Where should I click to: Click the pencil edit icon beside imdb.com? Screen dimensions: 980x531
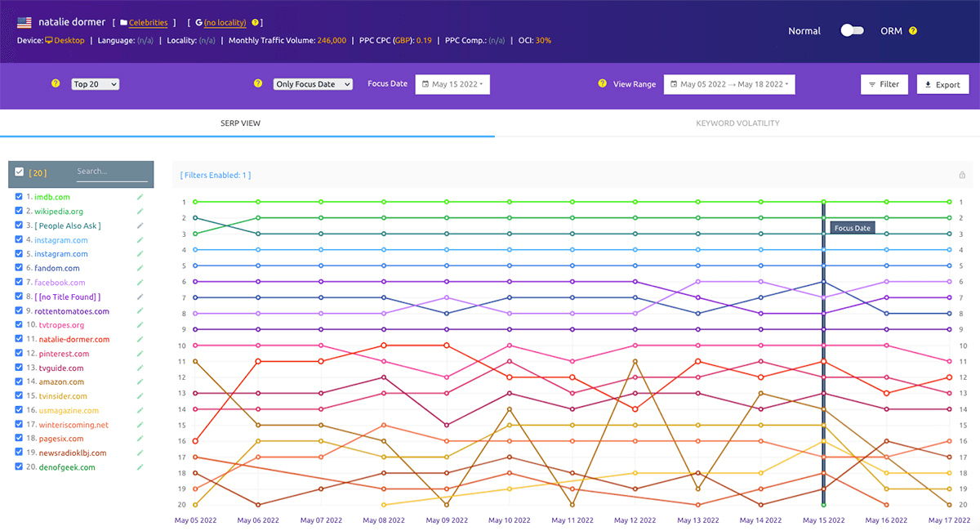140,197
